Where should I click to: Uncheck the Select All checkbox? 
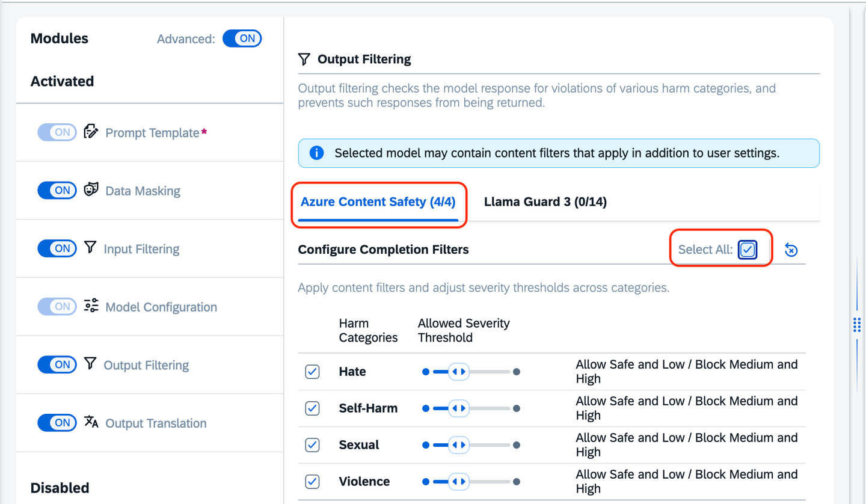click(x=748, y=250)
